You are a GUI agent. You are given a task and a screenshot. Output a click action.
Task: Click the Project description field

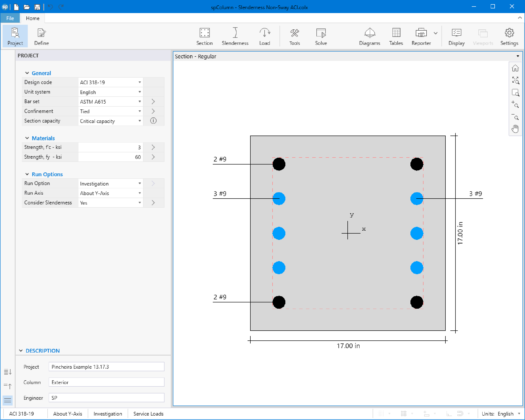[x=106, y=367]
